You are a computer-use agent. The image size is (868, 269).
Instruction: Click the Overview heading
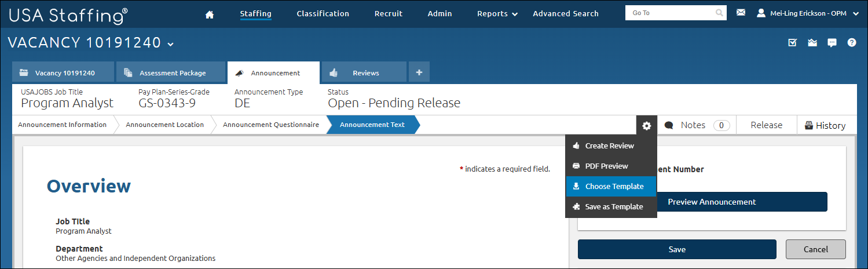89,186
